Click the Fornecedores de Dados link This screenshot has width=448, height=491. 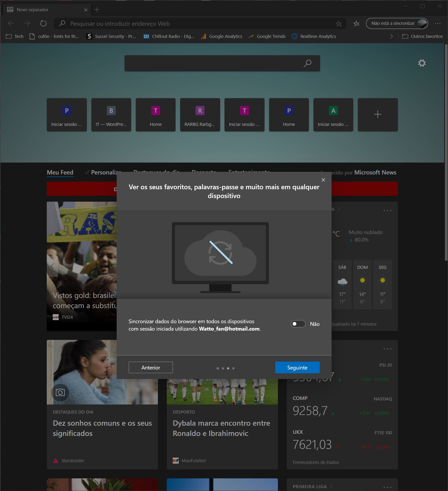click(x=316, y=462)
